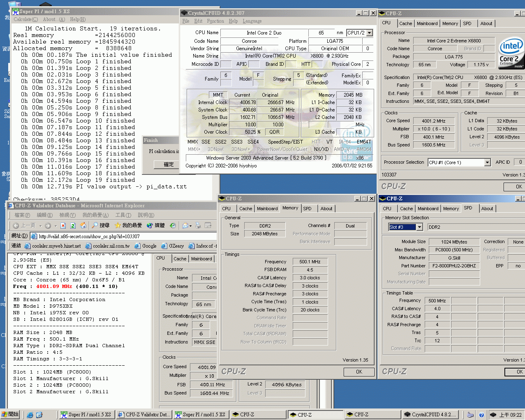Click the 4001.2 MHz Core Speed value
The image size is (525, 420).
tap(433, 121)
